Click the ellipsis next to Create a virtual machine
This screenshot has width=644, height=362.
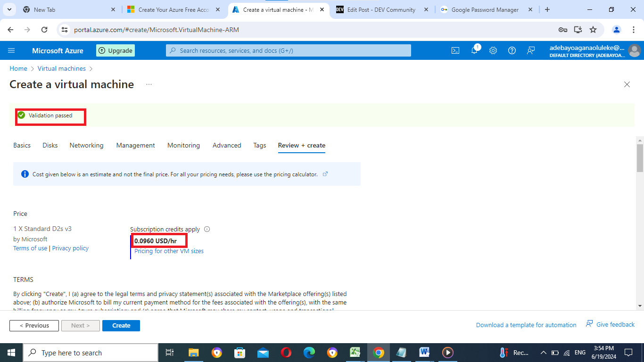pyautogui.click(x=149, y=84)
